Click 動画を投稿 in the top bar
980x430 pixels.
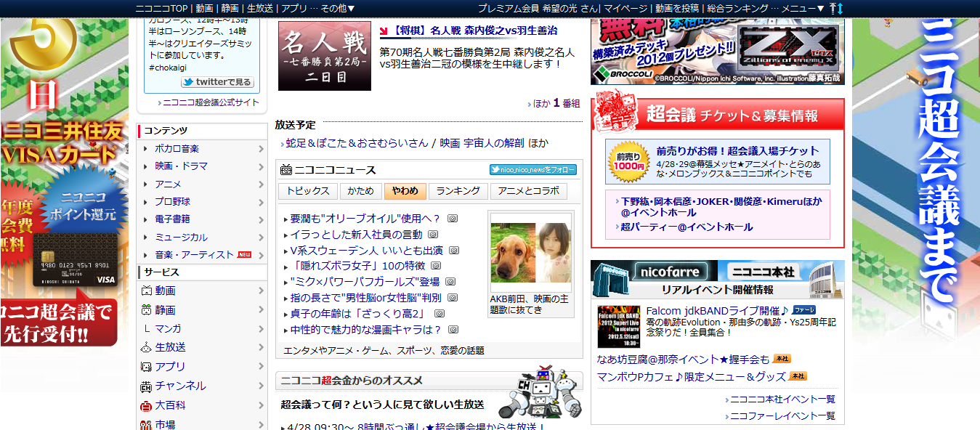point(679,8)
